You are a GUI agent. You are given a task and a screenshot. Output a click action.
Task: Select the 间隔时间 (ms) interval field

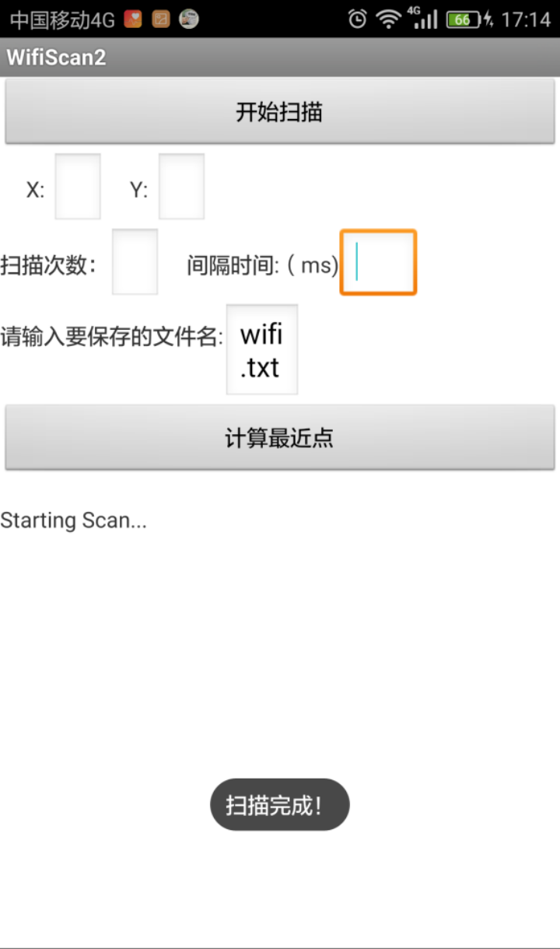(x=379, y=262)
